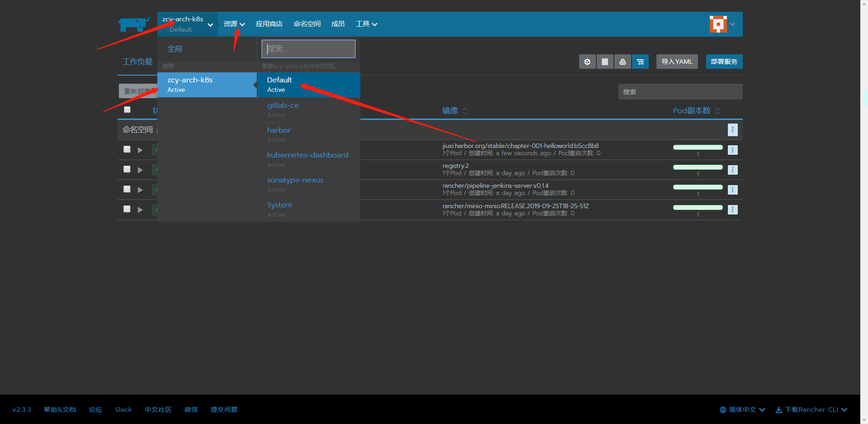Expand the minio workload row
Viewport: 868px width, 424px height.
pyautogui.click(x=140, y=210)
